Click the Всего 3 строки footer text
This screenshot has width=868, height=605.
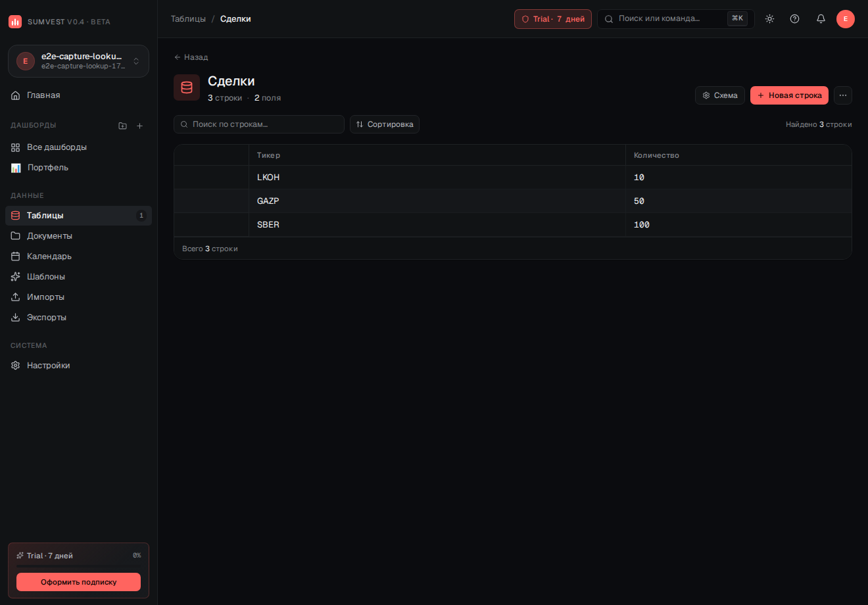pyautogui.click(x=210, y=249)
